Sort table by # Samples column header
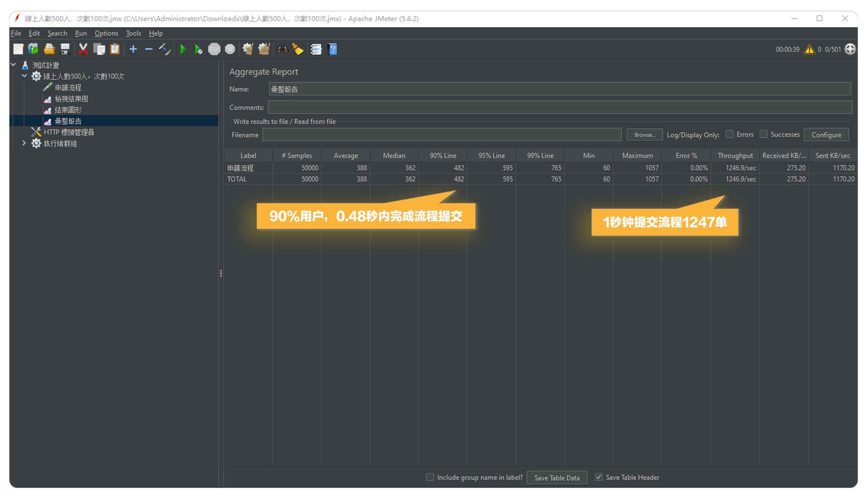The image size is (868, 496). coord(297,156)
